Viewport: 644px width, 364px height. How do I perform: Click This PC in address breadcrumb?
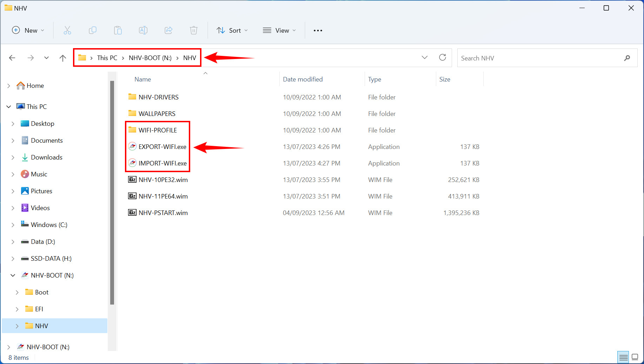[107, 58]
